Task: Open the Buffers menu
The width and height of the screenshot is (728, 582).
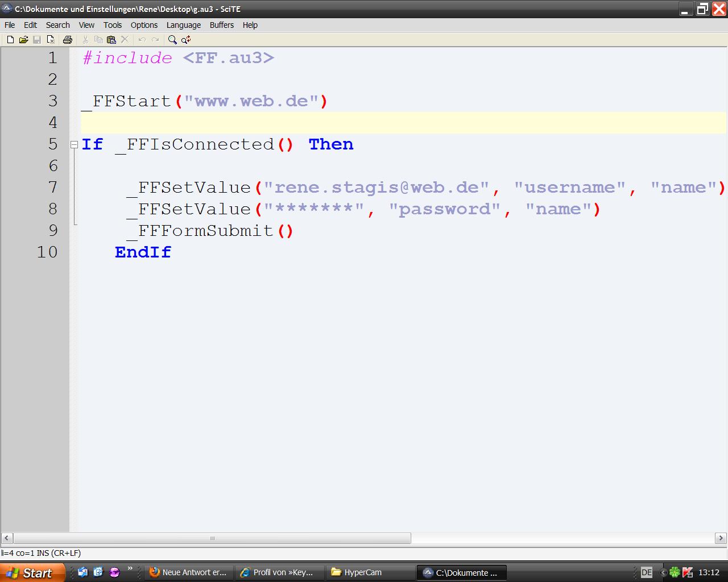Action: [x=221, y=25]
